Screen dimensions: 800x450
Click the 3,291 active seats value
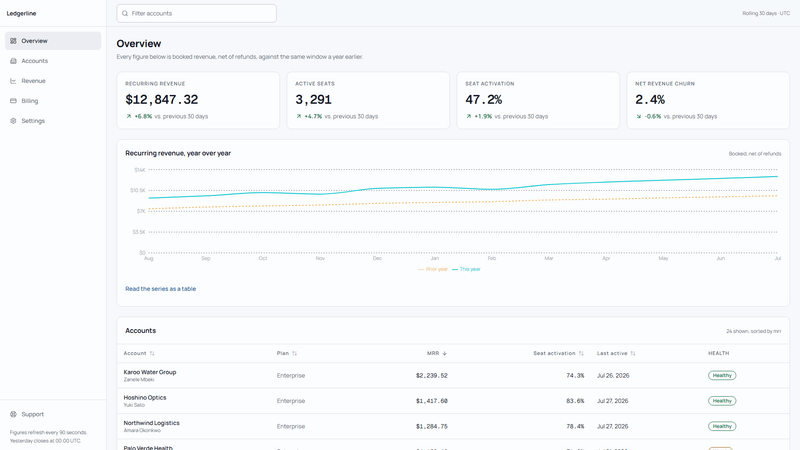coord(313,99)
